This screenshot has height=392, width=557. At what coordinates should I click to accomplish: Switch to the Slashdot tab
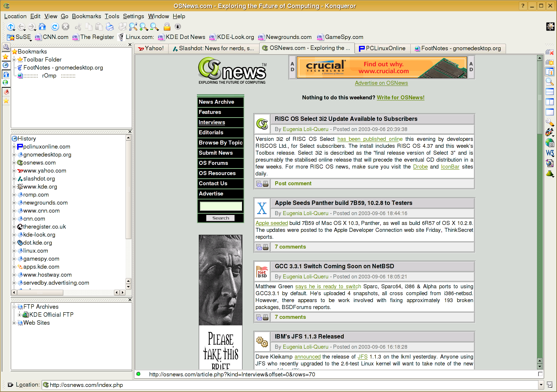point(213,48)
